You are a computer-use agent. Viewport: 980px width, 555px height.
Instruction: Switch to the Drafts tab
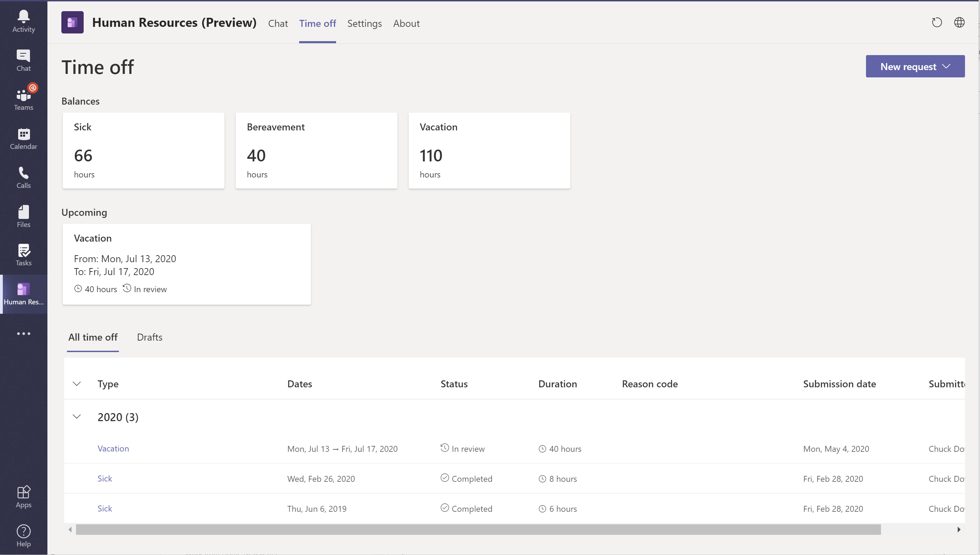click(x=150, y=337)
